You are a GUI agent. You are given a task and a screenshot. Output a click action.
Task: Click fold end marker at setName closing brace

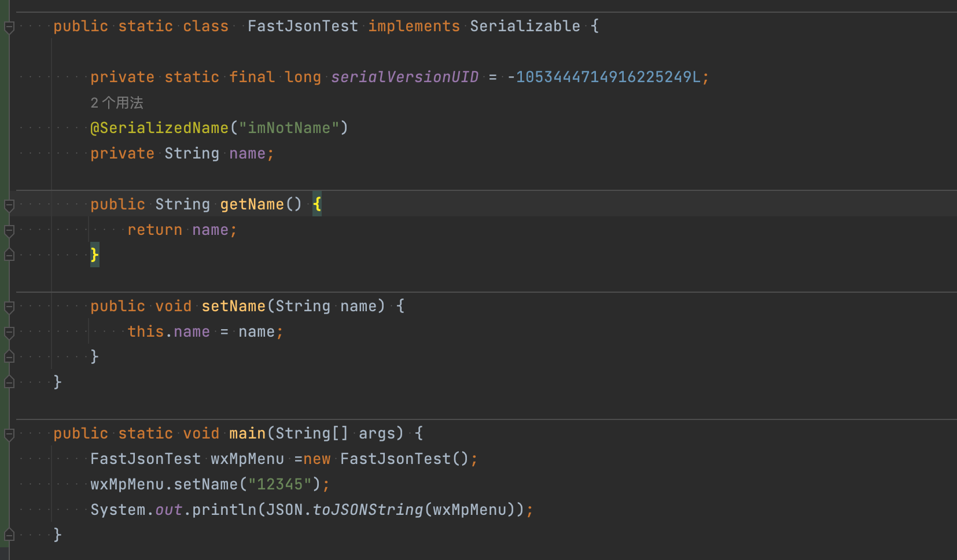coord(9,357)
